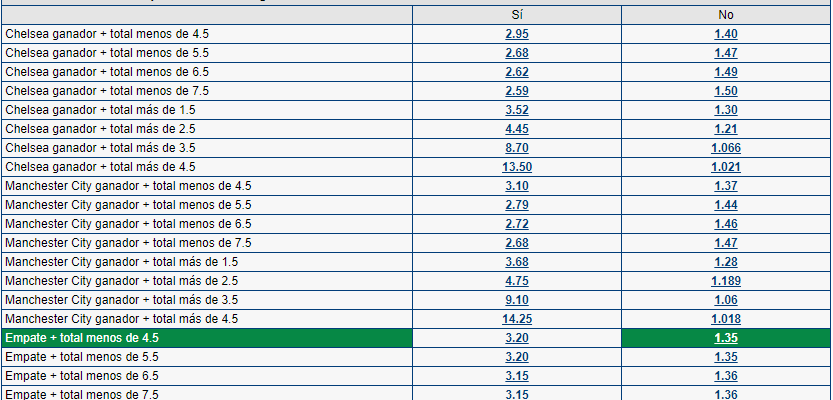Select No odds 1.40 for Chelsea menos de 4.5
The height and width of the screenshot is (400, 833).
pos(726,34)
